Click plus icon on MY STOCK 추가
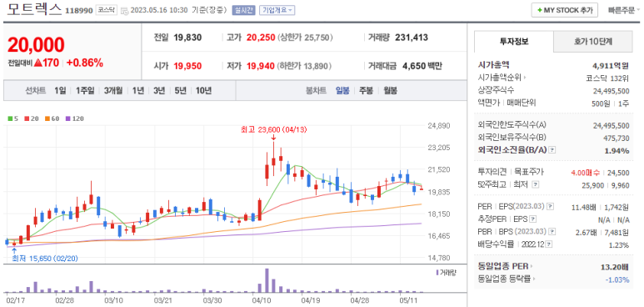This screenshot has width=644, height=307. click(539, 10)
